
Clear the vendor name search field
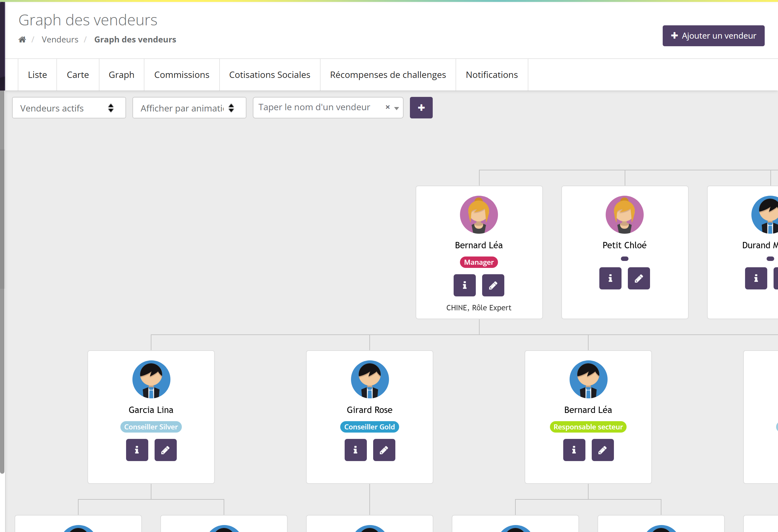(x=387, y=107)
